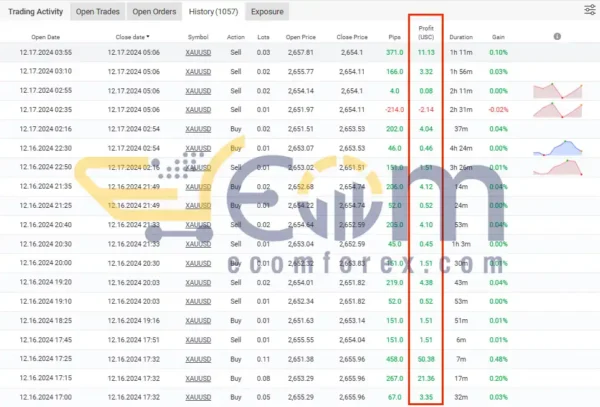The height and width of the screenshot is (407, 600).
Task: Select the Open Orders tab
Action: 154,11
